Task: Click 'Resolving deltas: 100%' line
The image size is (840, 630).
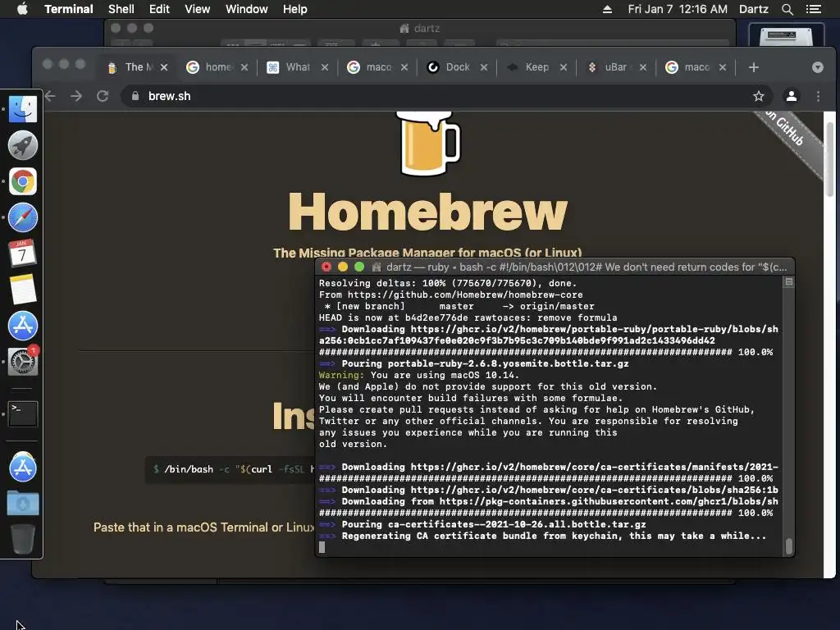Action: coord(447,283)
